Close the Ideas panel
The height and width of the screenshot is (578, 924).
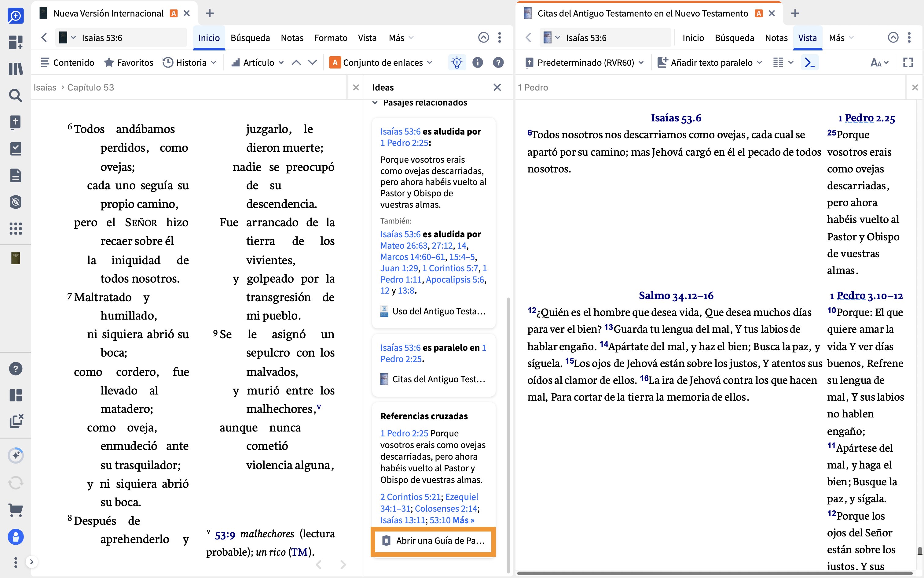(497, 87)
